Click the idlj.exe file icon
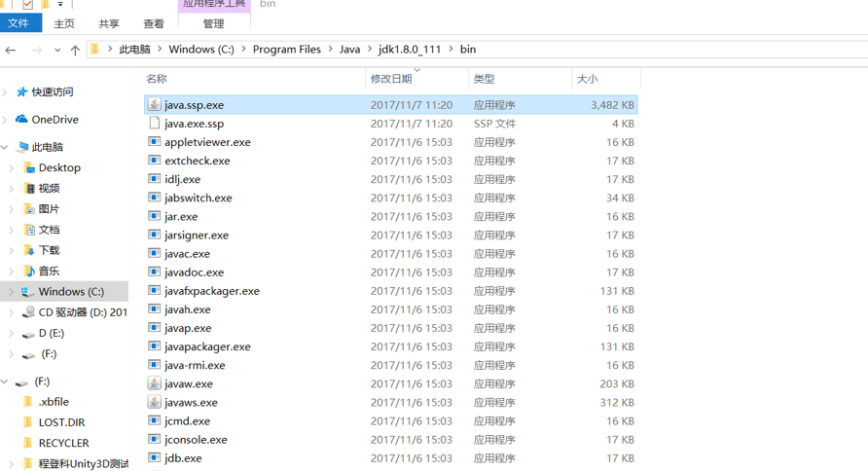 pyautogui.click(x=155, y=179)
